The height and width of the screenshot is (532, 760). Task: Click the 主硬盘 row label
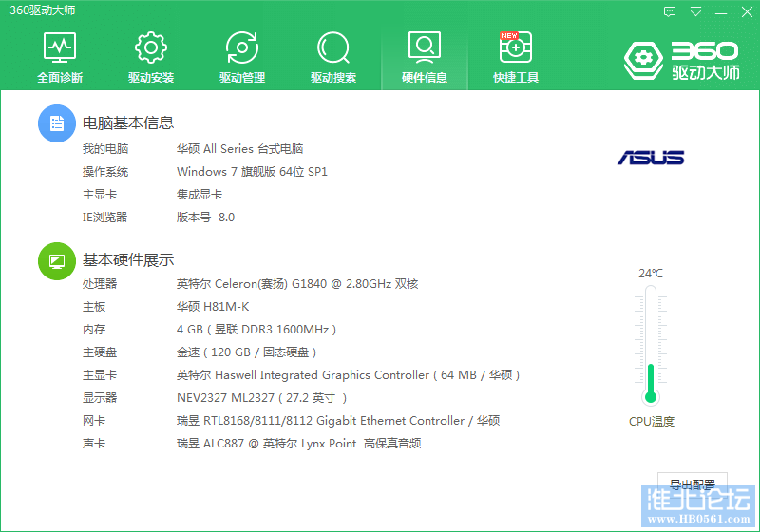coord(100,352)
